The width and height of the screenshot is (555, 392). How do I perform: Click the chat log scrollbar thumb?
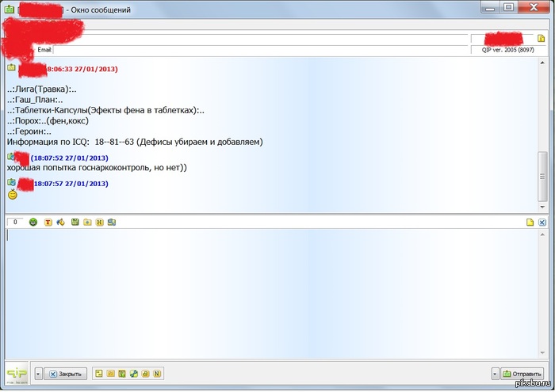pyautogui.click(x=542, y=177)
